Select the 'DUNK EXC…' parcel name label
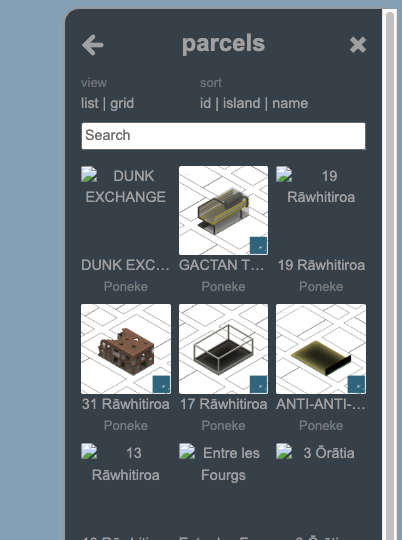Image resolution: width=402 pixels, height=540 pixels. 125,265
